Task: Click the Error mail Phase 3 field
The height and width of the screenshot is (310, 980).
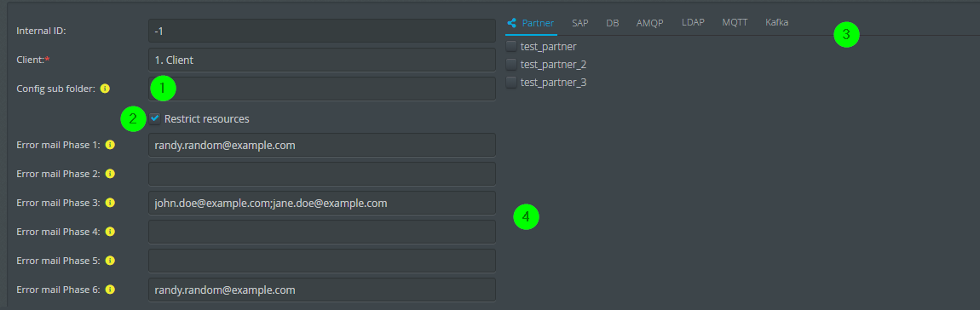Action: point(322,203)
